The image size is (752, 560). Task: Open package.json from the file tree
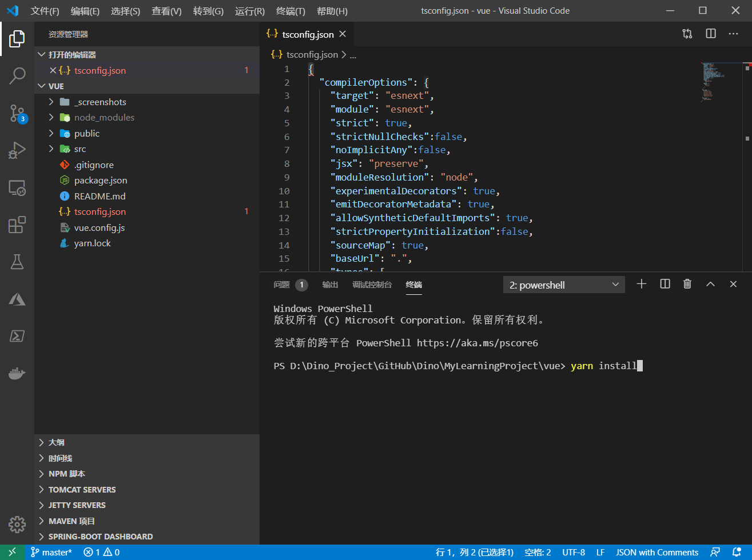pos(147,180)
